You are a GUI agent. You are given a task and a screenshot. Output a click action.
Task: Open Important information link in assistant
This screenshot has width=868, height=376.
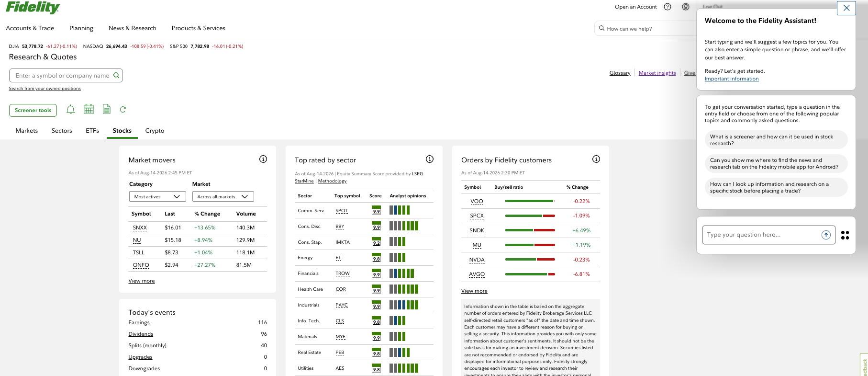(x=732, y=79)
